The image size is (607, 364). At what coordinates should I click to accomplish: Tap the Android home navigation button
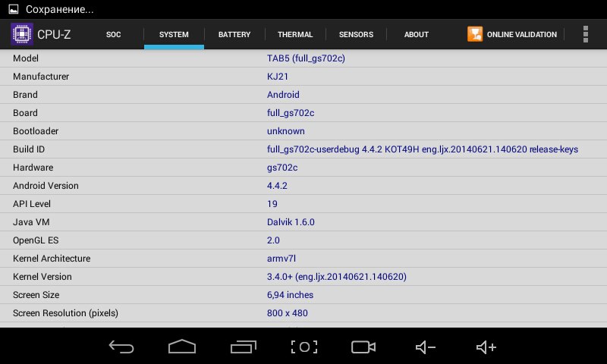(182, 347)
